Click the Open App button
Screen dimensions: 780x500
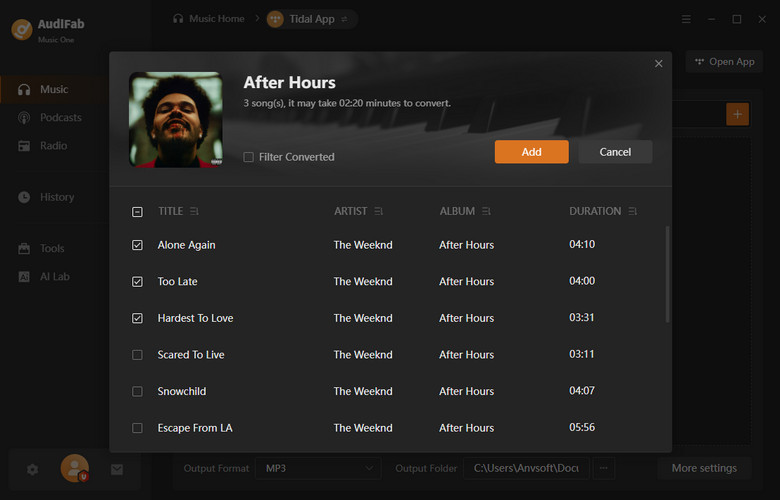(724, 62)
